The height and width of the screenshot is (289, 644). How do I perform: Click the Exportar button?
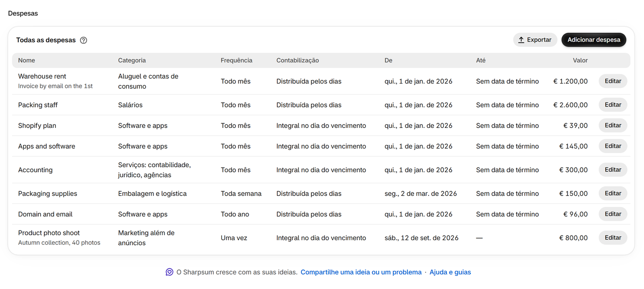point(535,40)
